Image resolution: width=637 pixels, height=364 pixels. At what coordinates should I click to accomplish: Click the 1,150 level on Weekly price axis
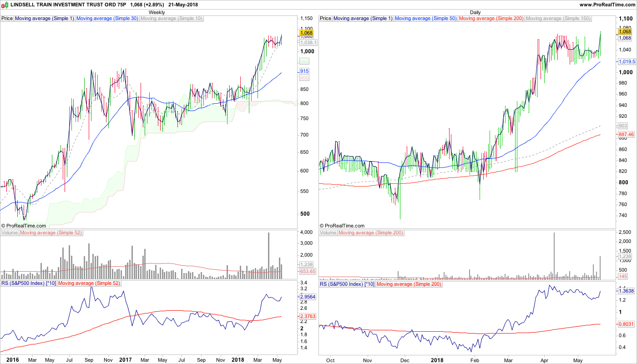pyautogui.click(x=307, y=19)
